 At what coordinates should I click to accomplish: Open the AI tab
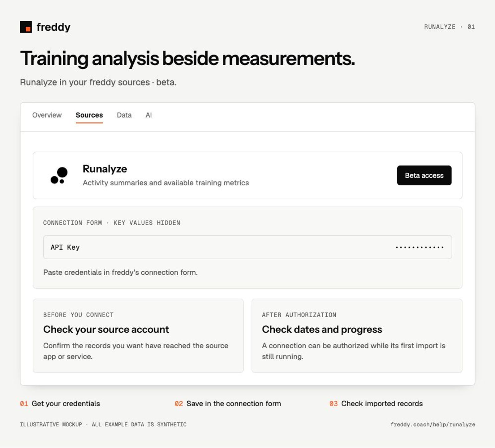[x=148, y=115]
